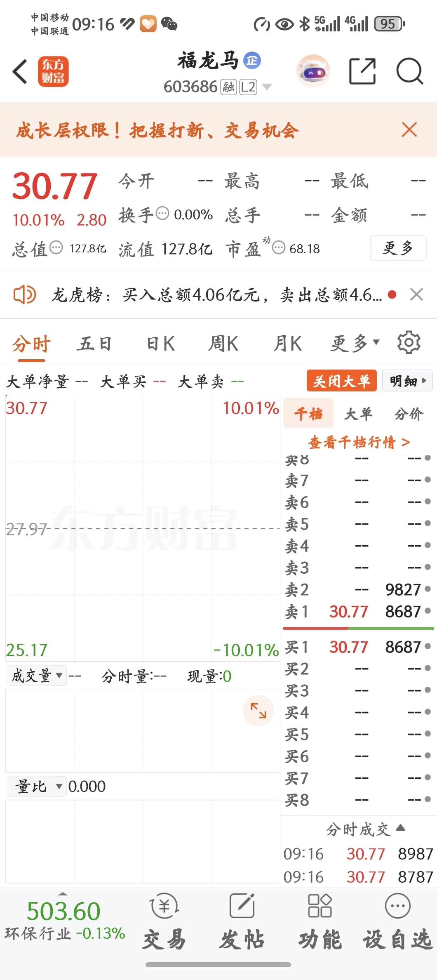Switch to the 五日 tab
Screen dimensions: 437x980
coord(95,344)
